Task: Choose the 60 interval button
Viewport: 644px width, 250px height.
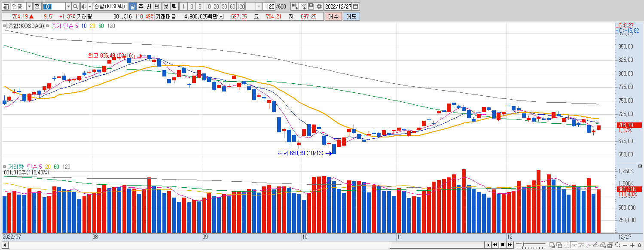Action: pos(232,6)
